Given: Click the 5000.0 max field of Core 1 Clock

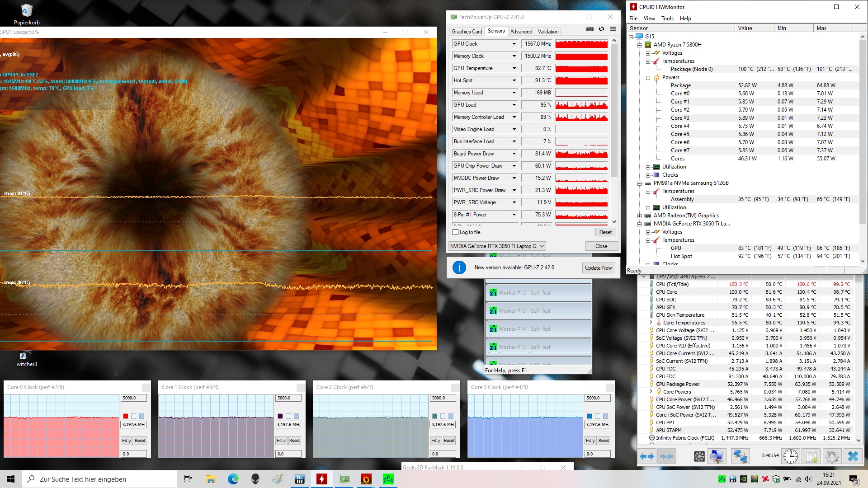Looking at the screenshot, I should pos(288,398).
